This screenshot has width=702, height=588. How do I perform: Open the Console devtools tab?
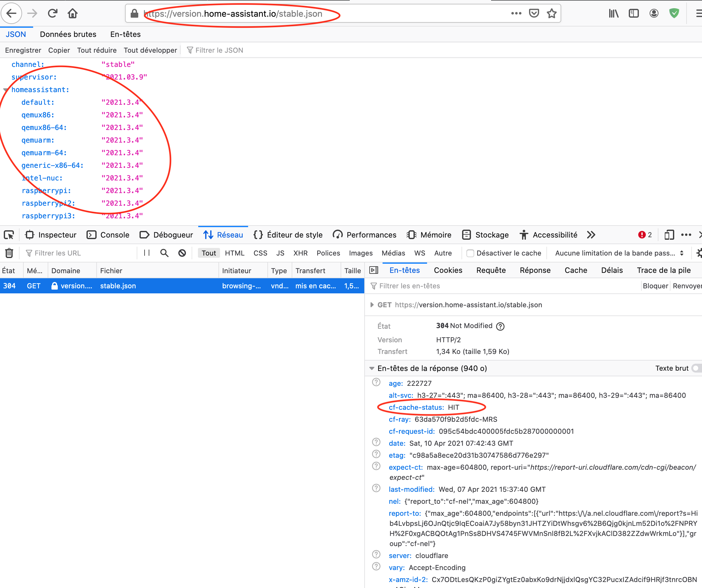coord(108,235)
